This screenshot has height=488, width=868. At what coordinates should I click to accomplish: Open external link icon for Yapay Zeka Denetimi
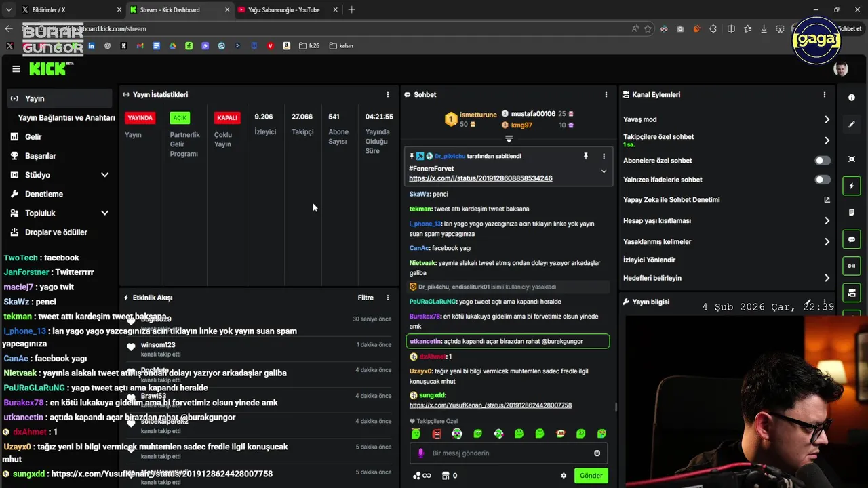coord(827,200)
